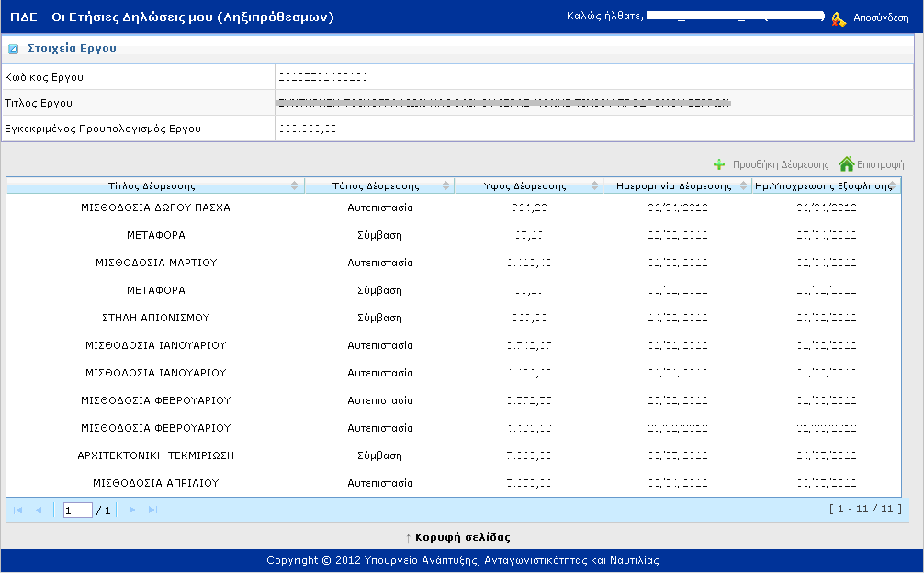
Task: Click the green plus add-commitment icon
Action: [719, 164]
